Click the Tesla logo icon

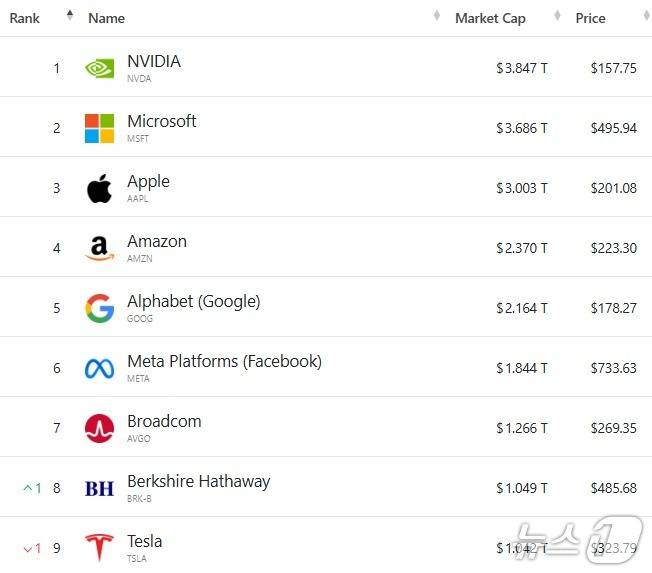point(99,547)
